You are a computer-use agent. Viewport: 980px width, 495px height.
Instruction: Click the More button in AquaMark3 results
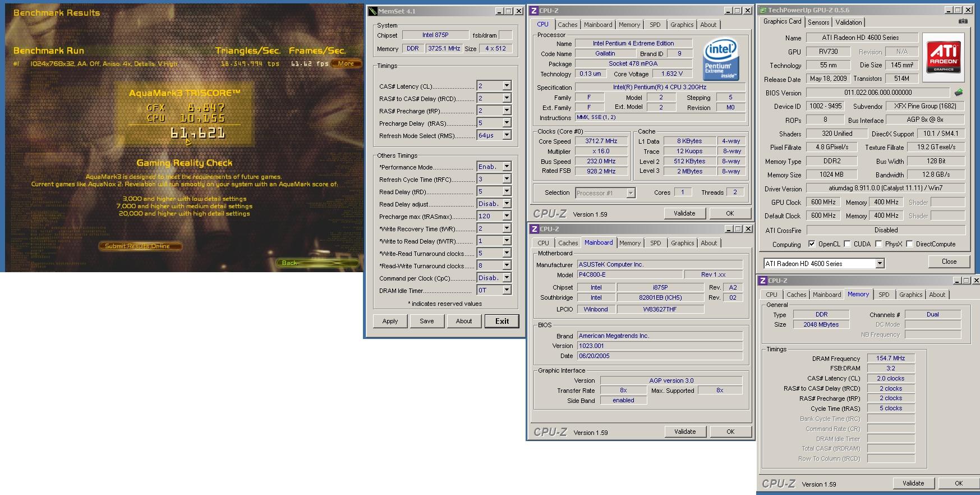click(346, 63)
